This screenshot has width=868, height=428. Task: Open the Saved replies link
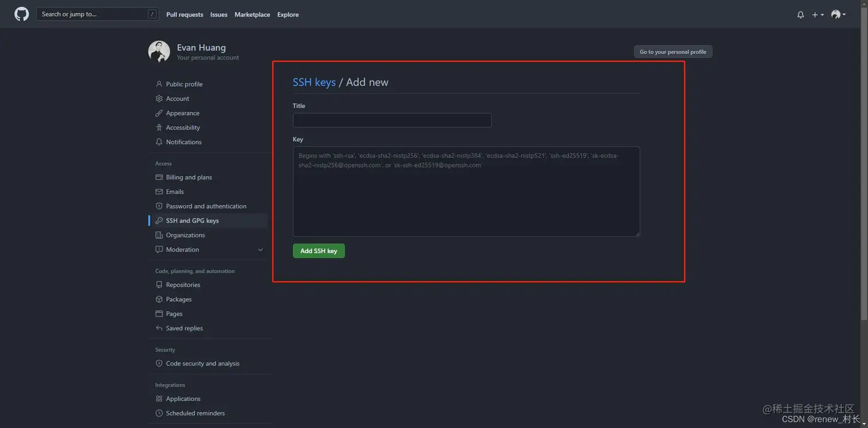pos(184,328)
